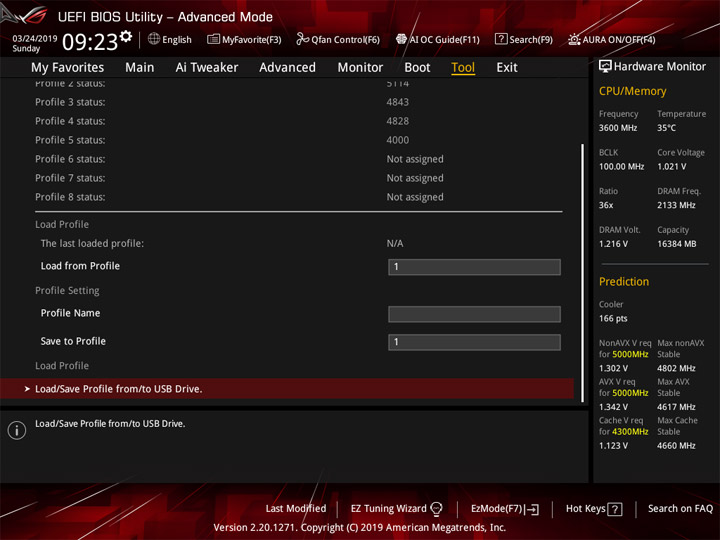Click the 03/24/2019 date
The height and width of the screenshot is (540, 720).
tap(34, 39)
